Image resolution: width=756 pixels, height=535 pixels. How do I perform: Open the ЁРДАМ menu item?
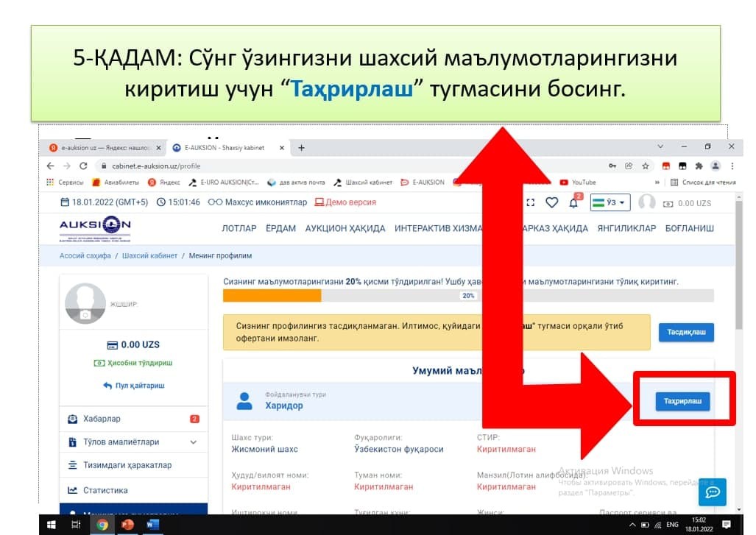pyautogui.click(x=280, y=228)
